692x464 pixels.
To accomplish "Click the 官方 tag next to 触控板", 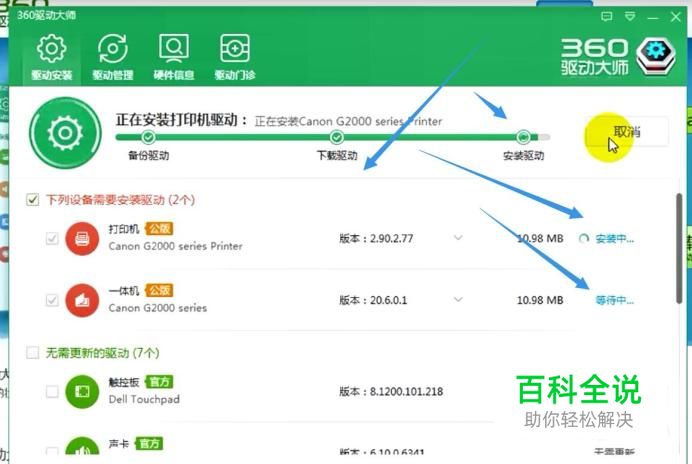I will tap(159, 382).
